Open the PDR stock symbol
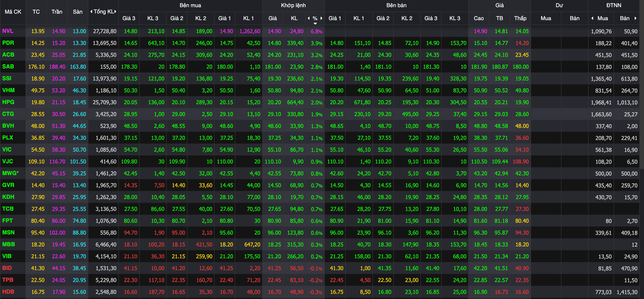The height and width of the screenshot is (299, 644). click(x=8, y=43)
